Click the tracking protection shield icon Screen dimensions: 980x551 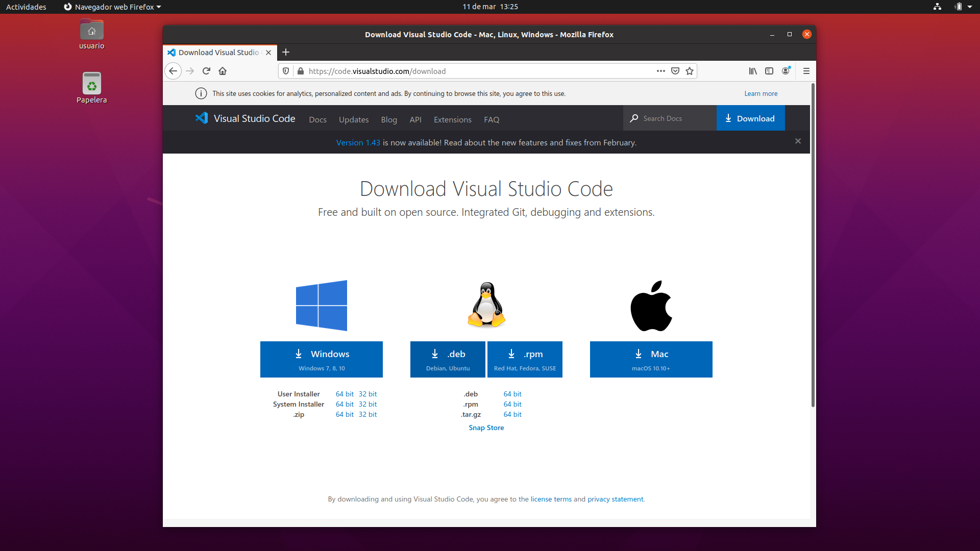(x=286, y=71)
